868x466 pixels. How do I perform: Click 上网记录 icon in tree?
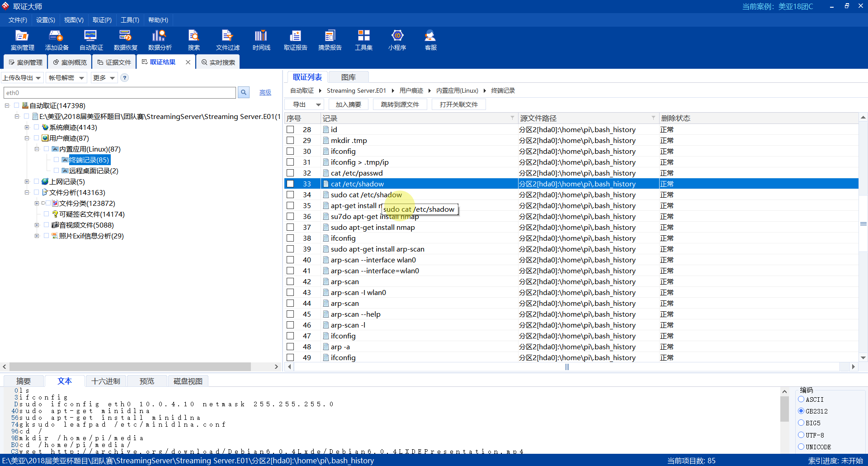(45, 181)
